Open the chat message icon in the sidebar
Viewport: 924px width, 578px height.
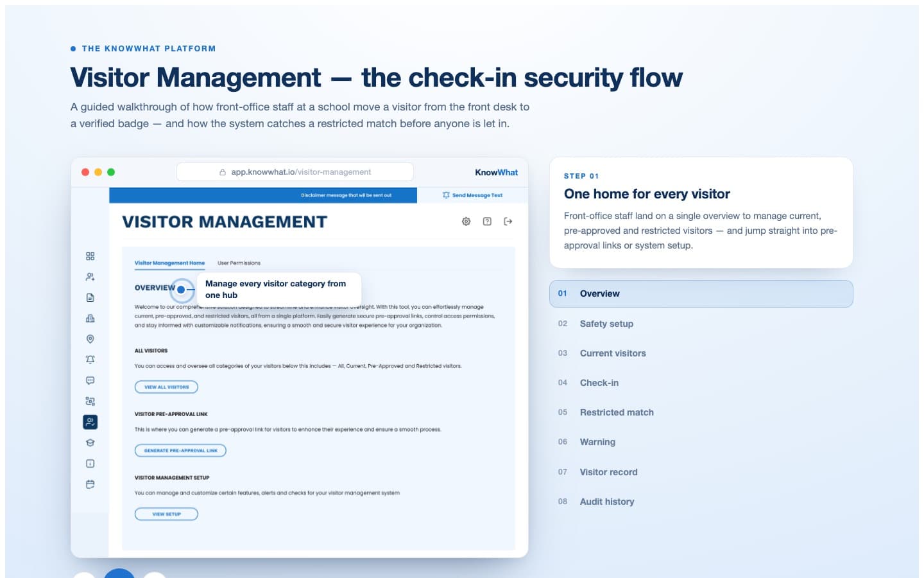(90, 381)
